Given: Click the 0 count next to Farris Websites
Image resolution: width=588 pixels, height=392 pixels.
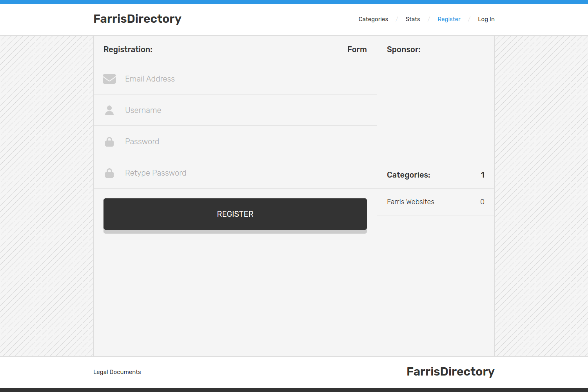Looking at the screenshot, I should pyautogui.click(x=482, y=202).
